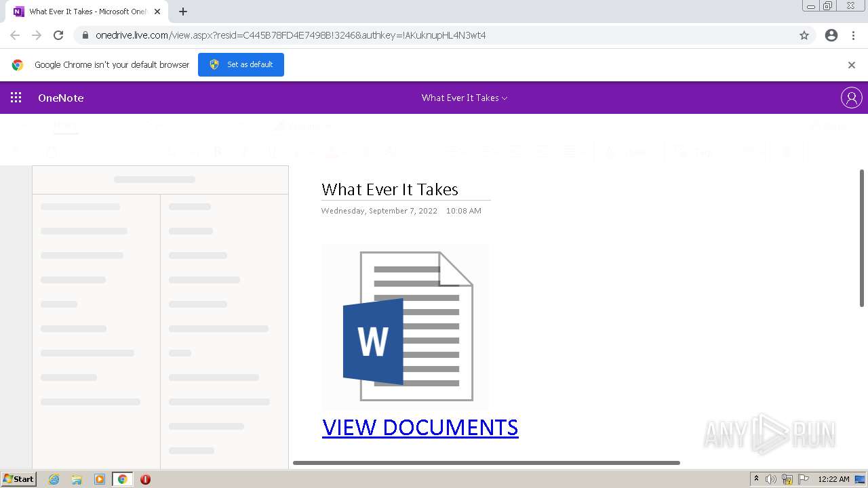Click the Show desktop button
The height and width of the screenshot is (488, 868).
861,479
